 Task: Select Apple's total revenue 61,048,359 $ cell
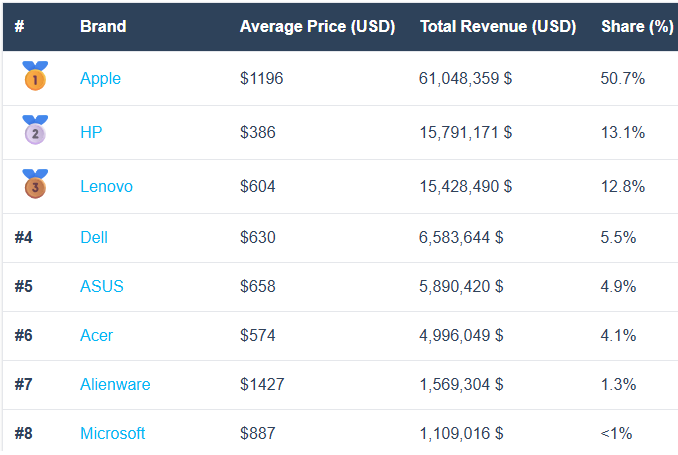tap(465, 78)
